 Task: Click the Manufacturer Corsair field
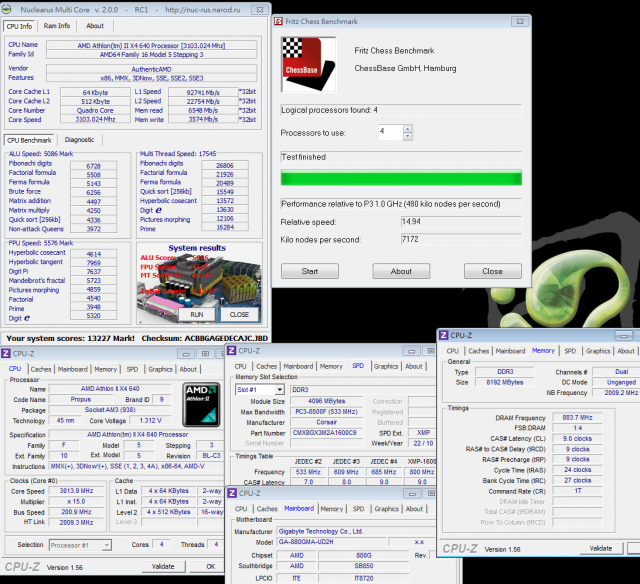(x=326, y=422)
